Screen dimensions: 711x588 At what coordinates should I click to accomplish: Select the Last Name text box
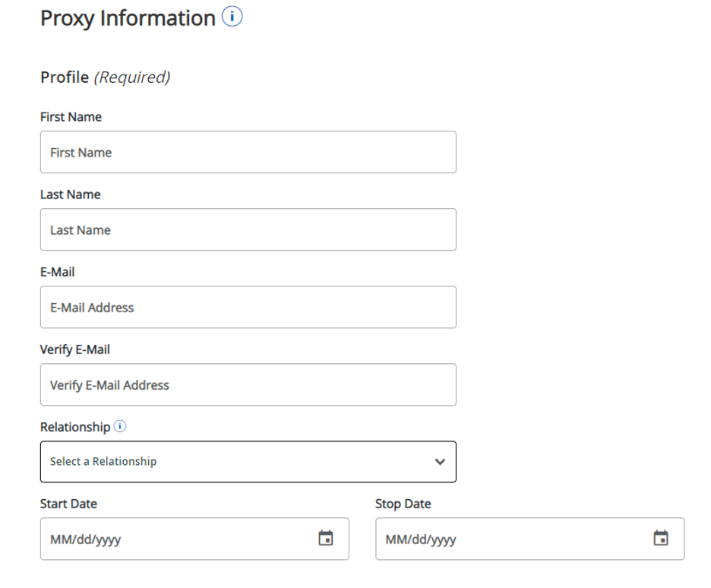(x=248, y=229)
